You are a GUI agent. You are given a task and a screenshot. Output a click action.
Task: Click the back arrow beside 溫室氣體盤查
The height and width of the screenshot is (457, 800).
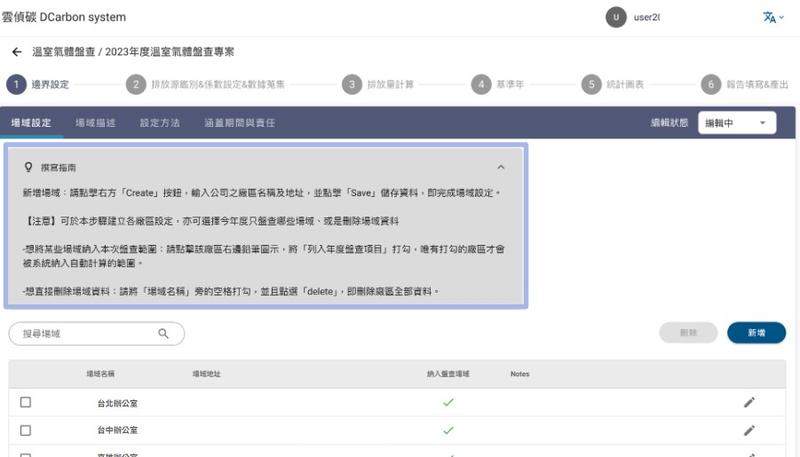click(x=16, y=52)
